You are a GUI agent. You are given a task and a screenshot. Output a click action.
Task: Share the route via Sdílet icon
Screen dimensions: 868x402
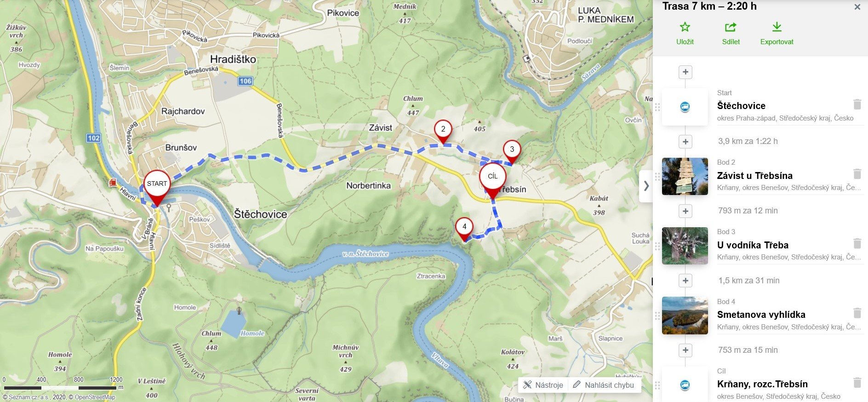731,34
